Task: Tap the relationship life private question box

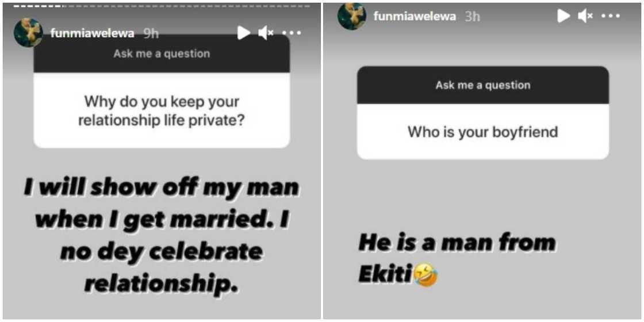Action: (162, 110)
